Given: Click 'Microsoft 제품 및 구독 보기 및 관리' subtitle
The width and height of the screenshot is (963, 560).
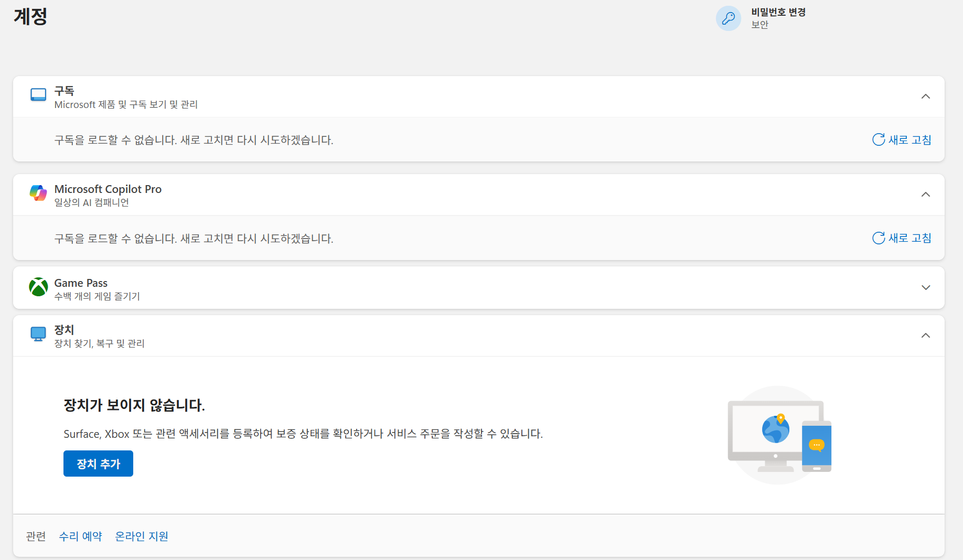Looking at the screenshot, I should [x=126, y=104].
